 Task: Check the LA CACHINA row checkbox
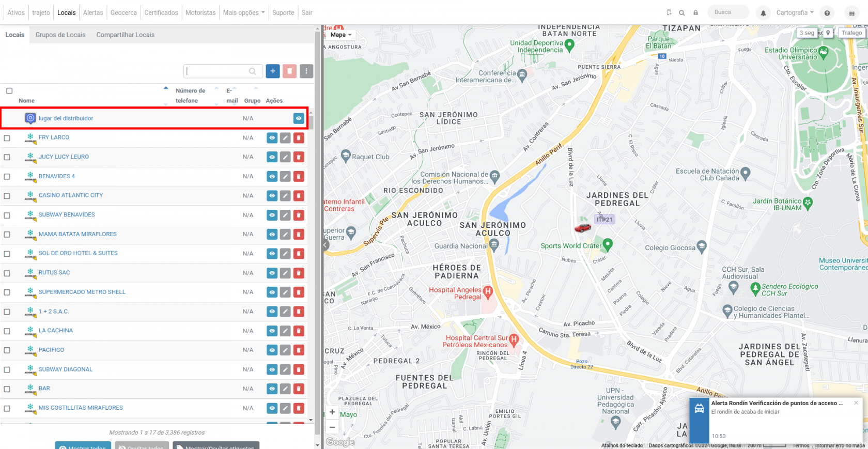pos(7,331)
